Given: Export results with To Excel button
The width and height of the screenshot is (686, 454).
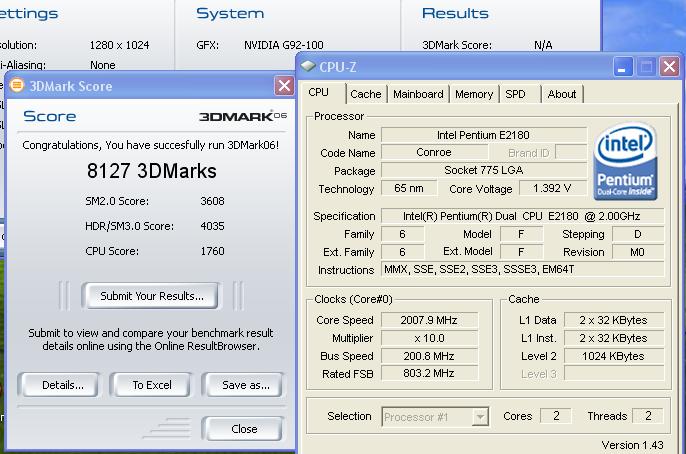Looking at the screenshot, I should [152, 385].
